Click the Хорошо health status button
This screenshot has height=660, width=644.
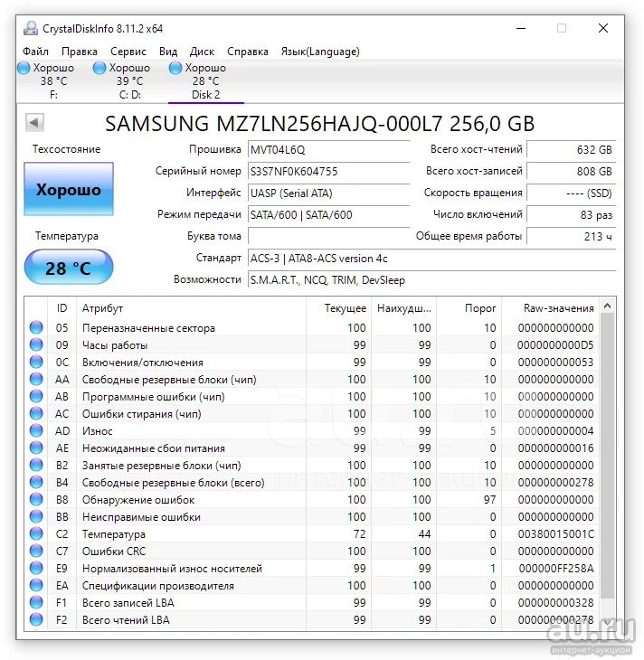[x=69, y=189]
